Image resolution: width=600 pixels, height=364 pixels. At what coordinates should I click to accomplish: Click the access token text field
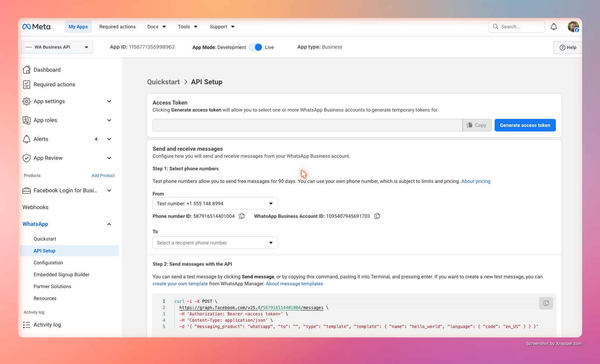pos(307,125)
